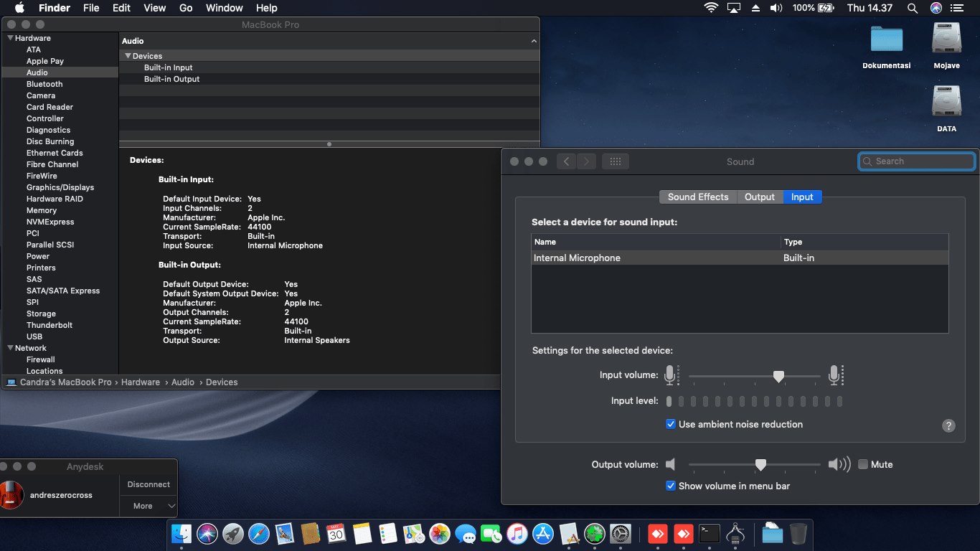Open Messages from the dock

466,533
